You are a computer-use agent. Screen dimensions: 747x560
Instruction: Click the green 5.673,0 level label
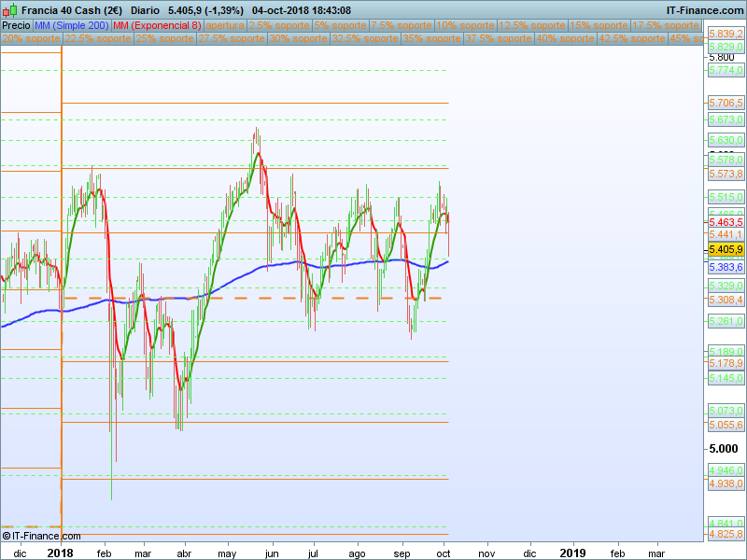point(726,119)
